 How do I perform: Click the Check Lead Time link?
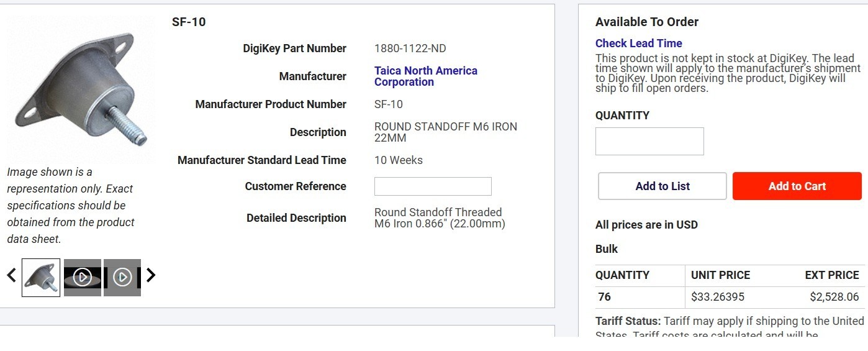638,43
